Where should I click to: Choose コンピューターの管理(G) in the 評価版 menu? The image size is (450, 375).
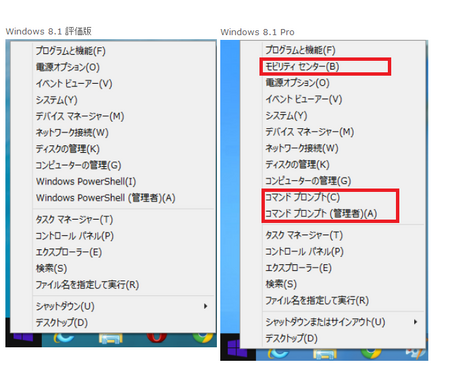click(113, 165)
